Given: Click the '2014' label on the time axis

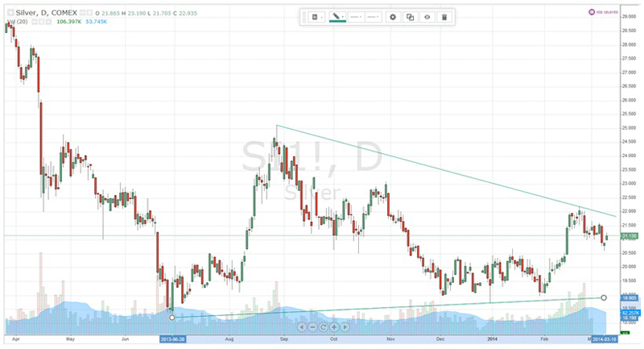Looking at the screenshot, I should (x=492, y=339).
